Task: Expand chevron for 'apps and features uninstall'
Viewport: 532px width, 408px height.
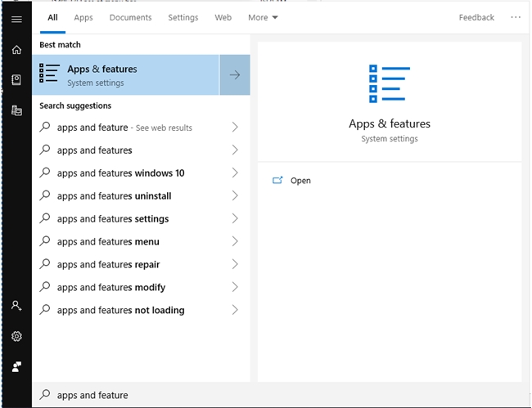Action: pyautogui.click(x=235, y=195)
